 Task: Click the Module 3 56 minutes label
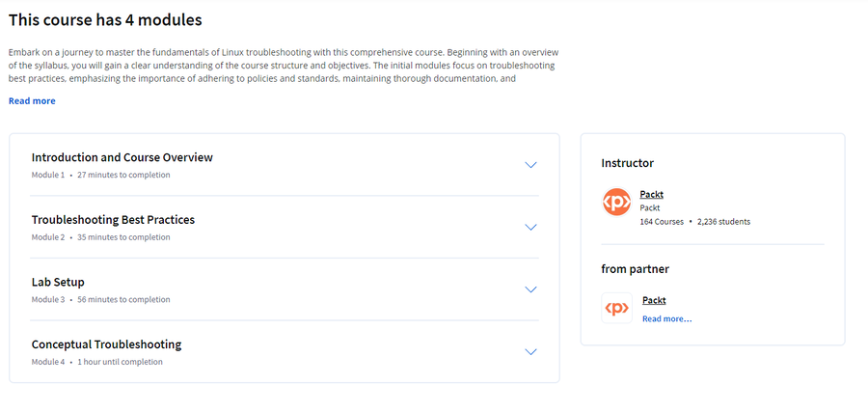coord(100,299)
